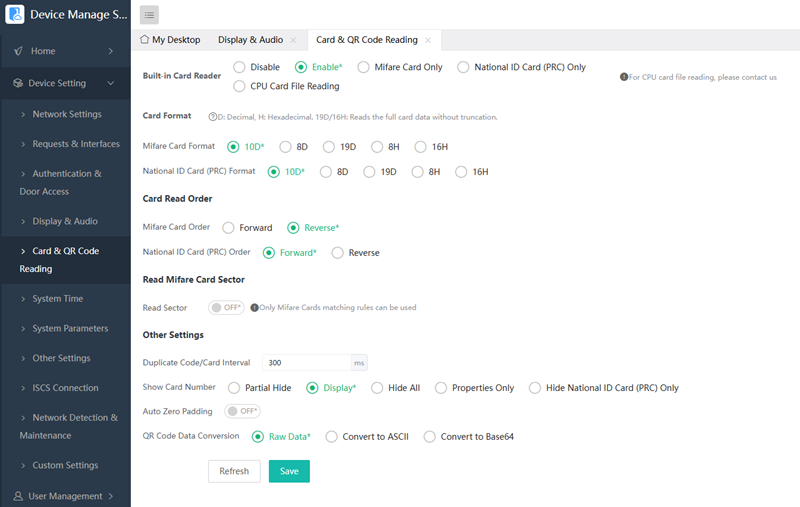Select 19D for National ID Card Format
The width and height of the screenshot is (800, 507).
coord(369,172)
